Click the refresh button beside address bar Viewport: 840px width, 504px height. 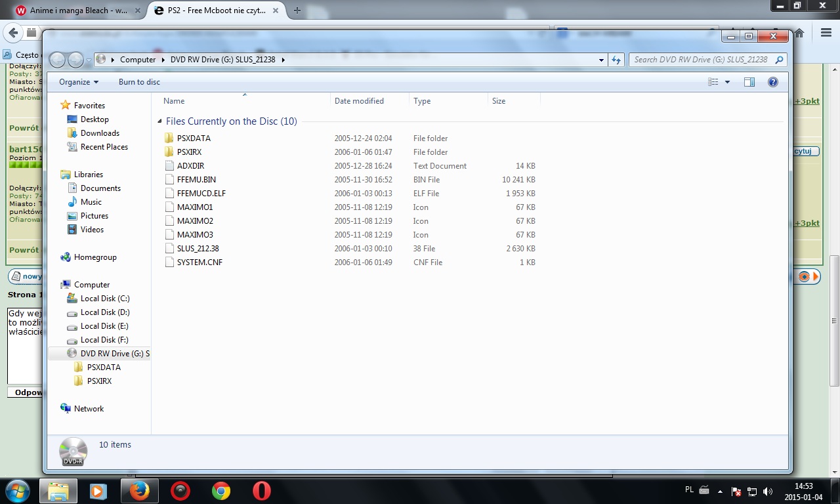pos(616,60)
